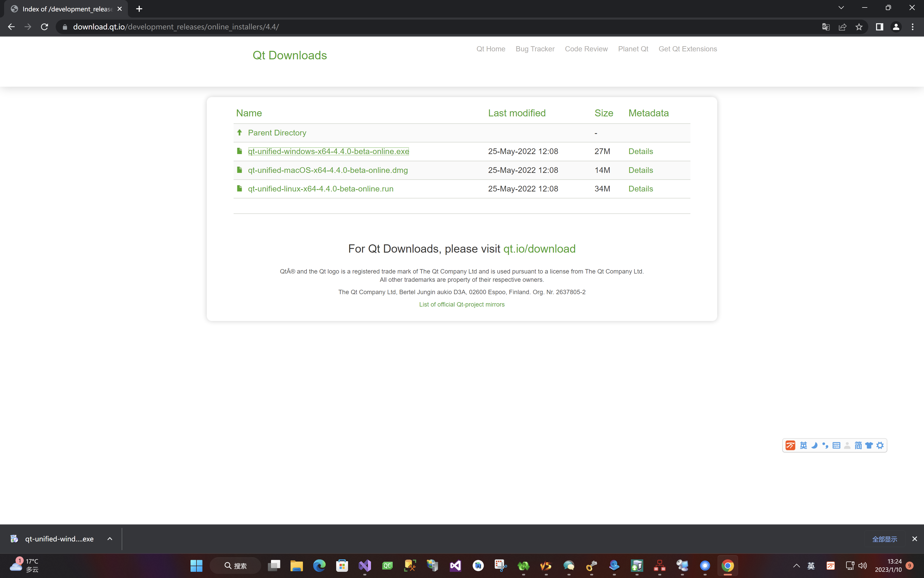Click the Qt Downloads title
Image resolution: width=924 pixels, height=578 pixels.
coord(290,55)
